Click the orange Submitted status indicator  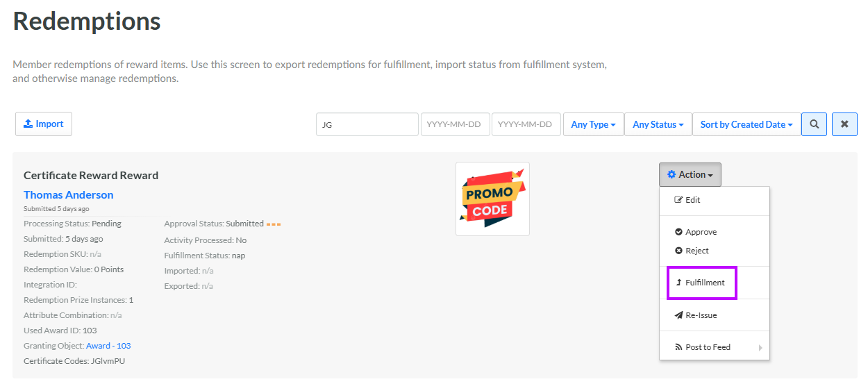(274, 224)
